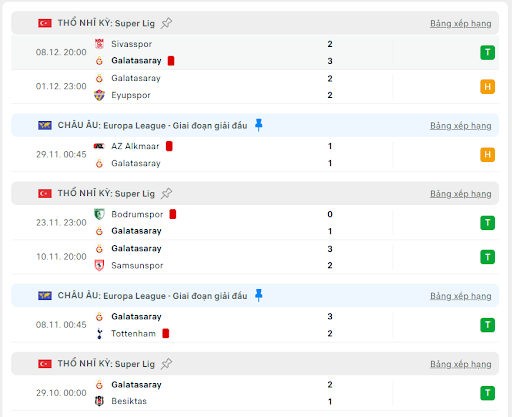Click the Besiktas team logo
This screenshot has width=512, height=417.
[99, 401]
